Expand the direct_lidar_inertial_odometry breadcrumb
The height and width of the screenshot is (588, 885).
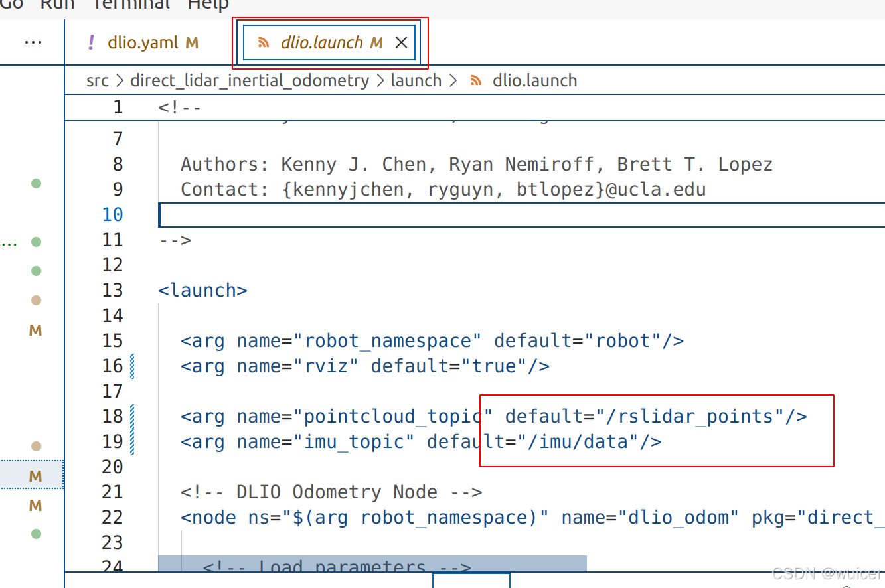pos(249,80)
